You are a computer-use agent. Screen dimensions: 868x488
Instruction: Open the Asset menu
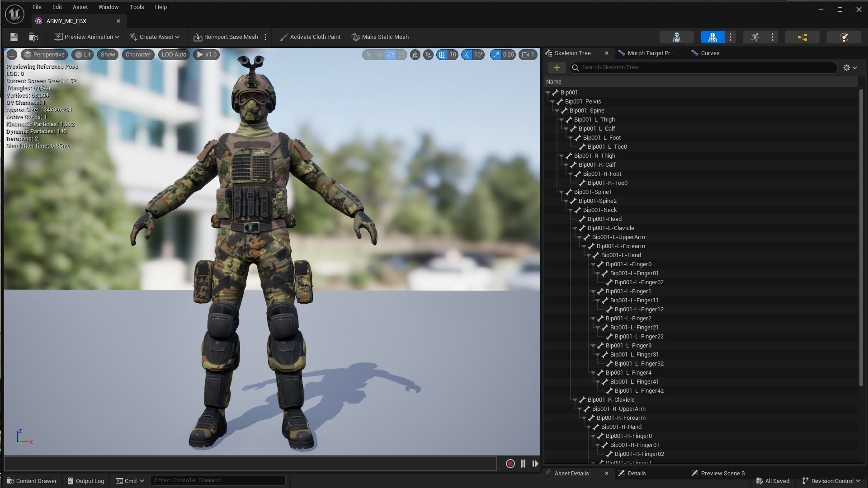pos(80,7)
